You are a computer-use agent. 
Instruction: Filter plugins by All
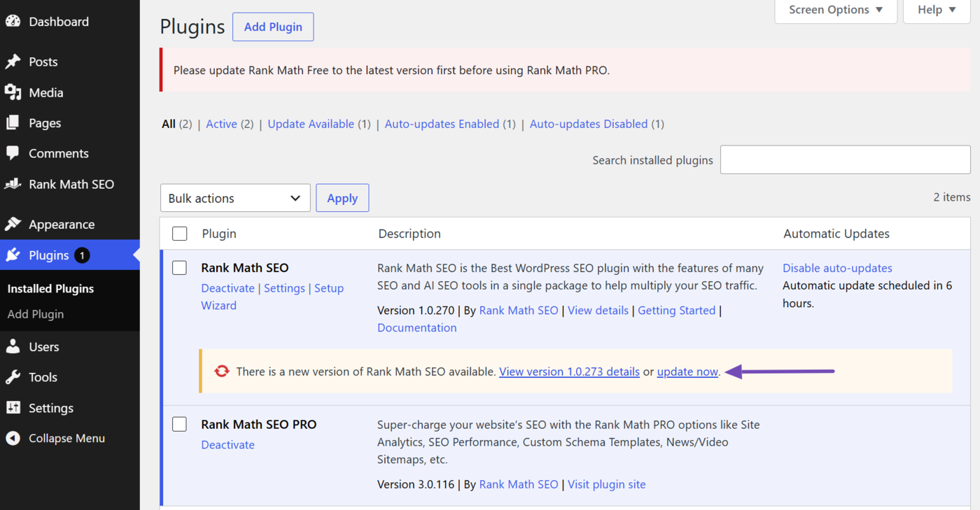pos(169,124)
